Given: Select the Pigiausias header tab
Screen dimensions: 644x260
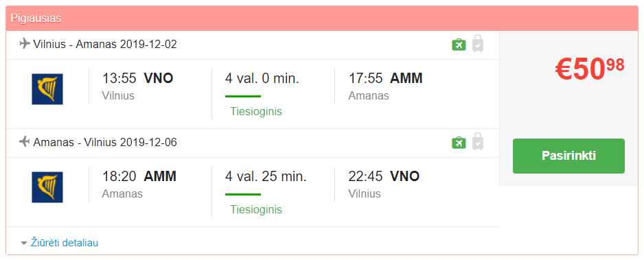Looking at the screenshot, I should 36,18.
